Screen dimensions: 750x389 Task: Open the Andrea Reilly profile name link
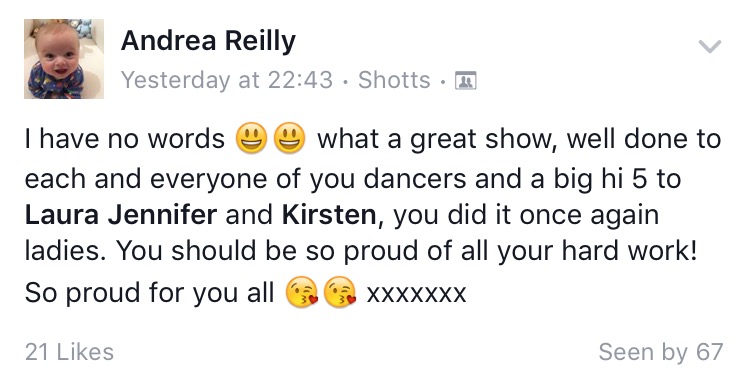click(208, 42)
